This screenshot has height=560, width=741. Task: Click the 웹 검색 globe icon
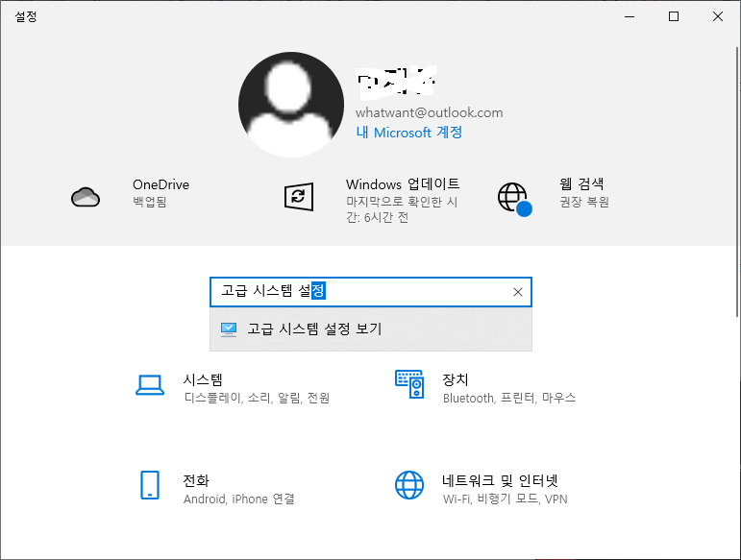pyautogui.click(x=514, y=199)
